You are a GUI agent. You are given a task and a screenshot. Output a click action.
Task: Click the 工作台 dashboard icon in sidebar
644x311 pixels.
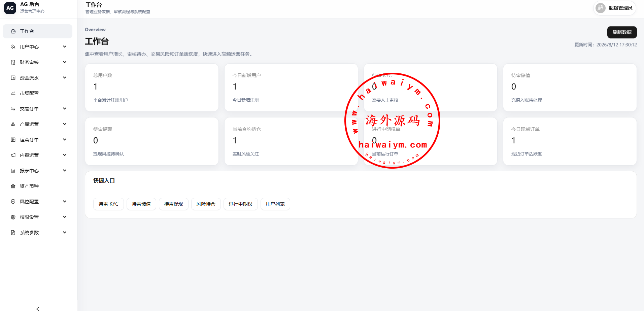(x=13, y=31)
